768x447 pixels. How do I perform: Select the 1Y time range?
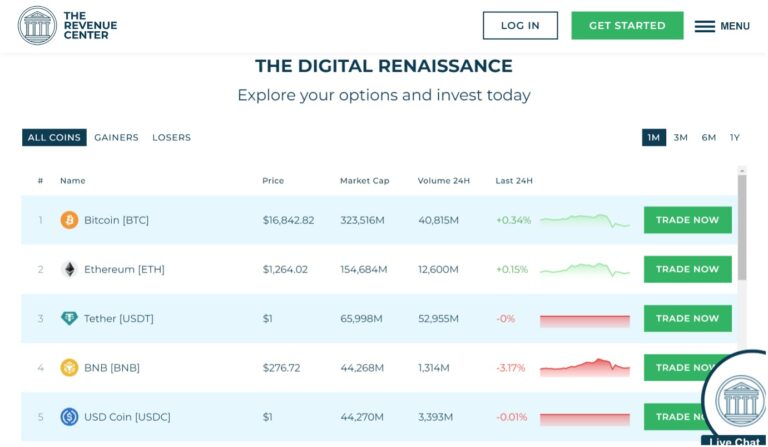[x=735, y=138]
